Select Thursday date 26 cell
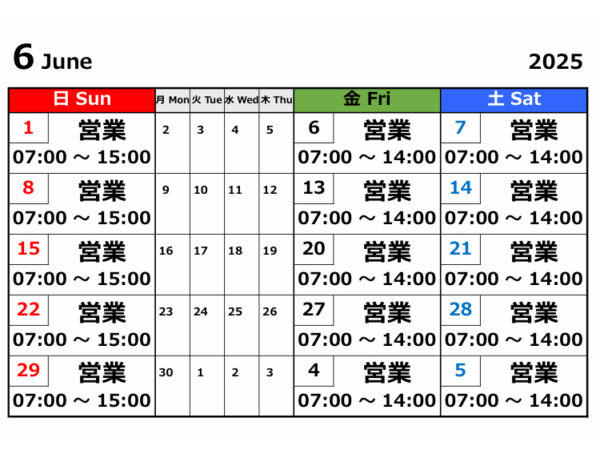 tap(276, 326)
